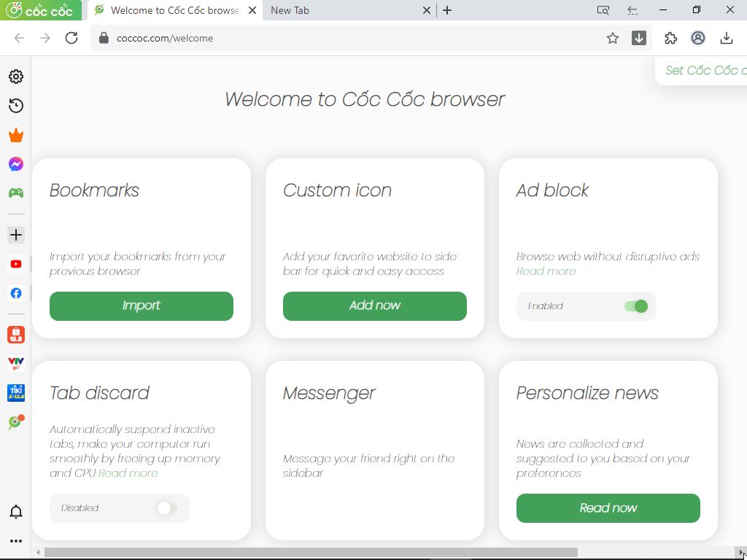Reload the current page

click(71, 38)
